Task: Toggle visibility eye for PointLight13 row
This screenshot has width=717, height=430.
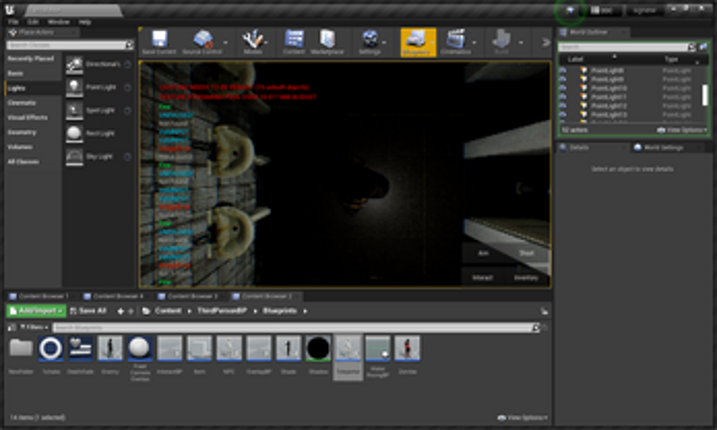Action: pos(563,114)
